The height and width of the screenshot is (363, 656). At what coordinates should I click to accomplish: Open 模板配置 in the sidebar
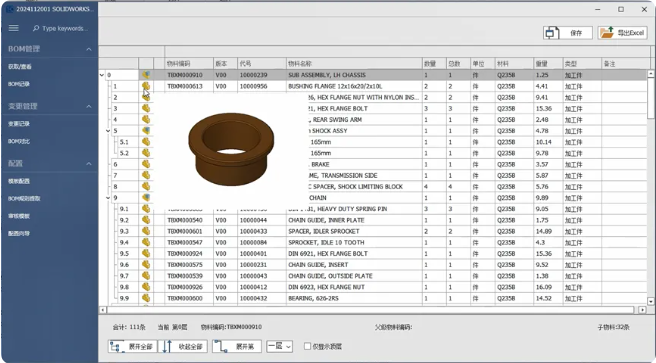(x=19, y=181)
